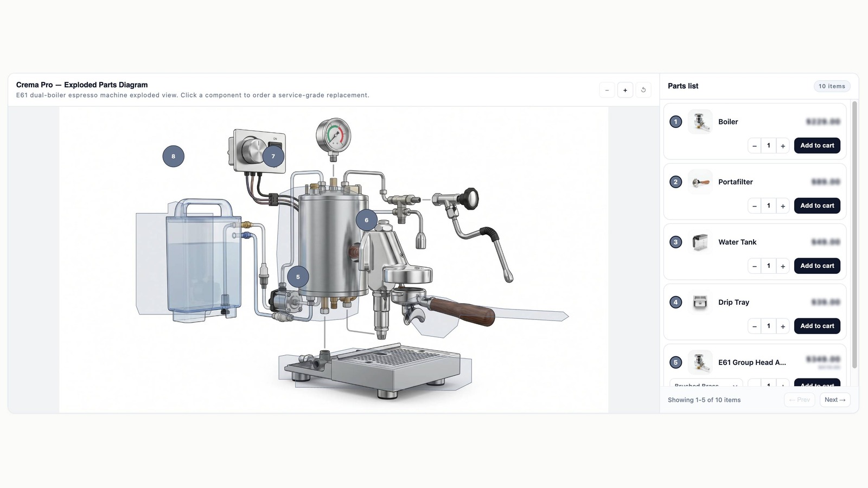This screenshot has width=868, height=488.
Task: Click the "10 items" count badge
Action: (x=832, y=86)
